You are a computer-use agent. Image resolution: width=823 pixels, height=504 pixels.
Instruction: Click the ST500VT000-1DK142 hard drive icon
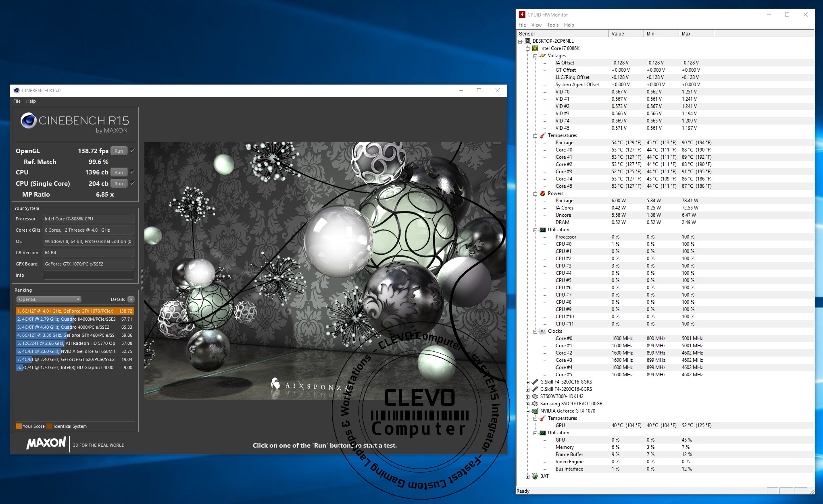tap(535, 396)
